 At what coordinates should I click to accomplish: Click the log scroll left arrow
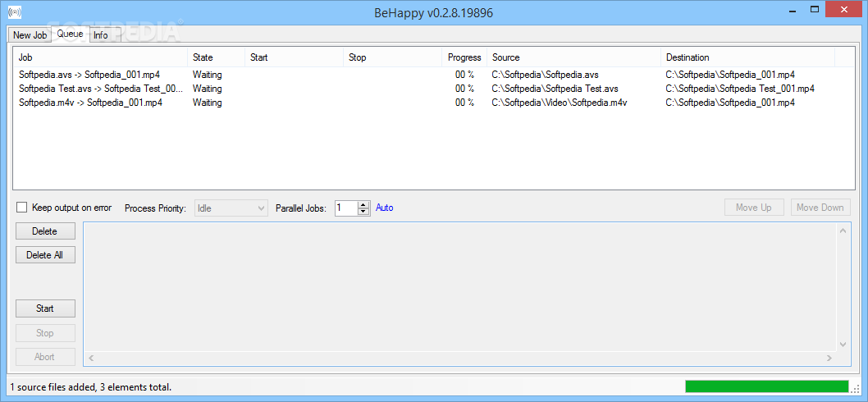91,359
